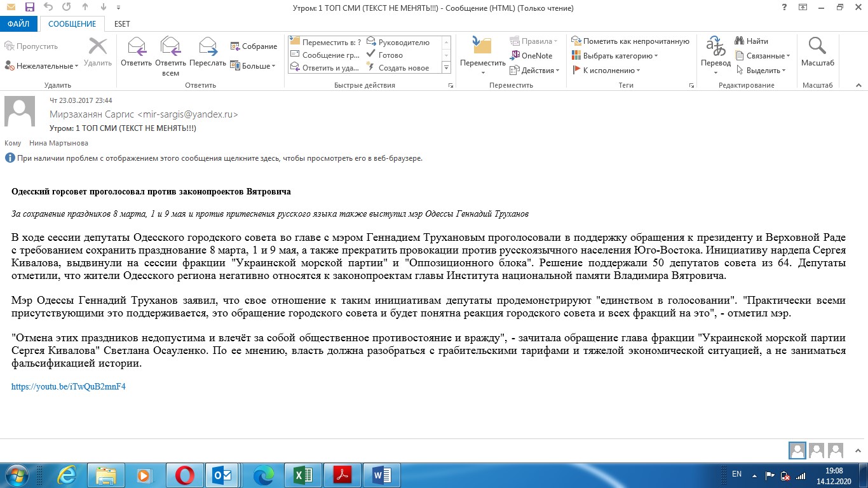
Task: Open the Нежелательные dropdown
Action: [x=41, y=65]
